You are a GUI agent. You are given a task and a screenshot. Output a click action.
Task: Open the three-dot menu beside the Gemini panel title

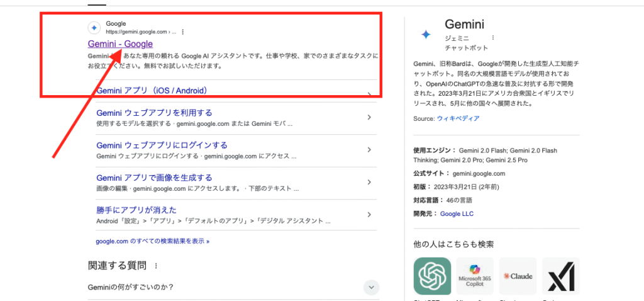point(492,38)
